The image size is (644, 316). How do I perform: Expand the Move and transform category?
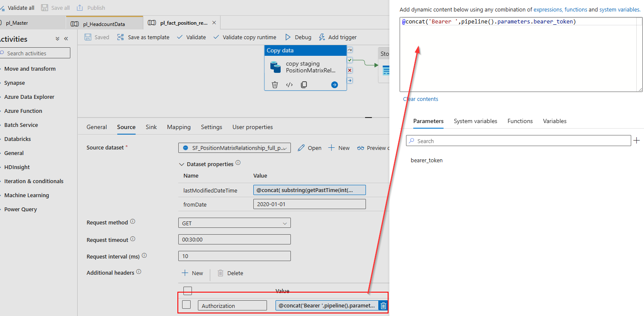coord(30,69)
